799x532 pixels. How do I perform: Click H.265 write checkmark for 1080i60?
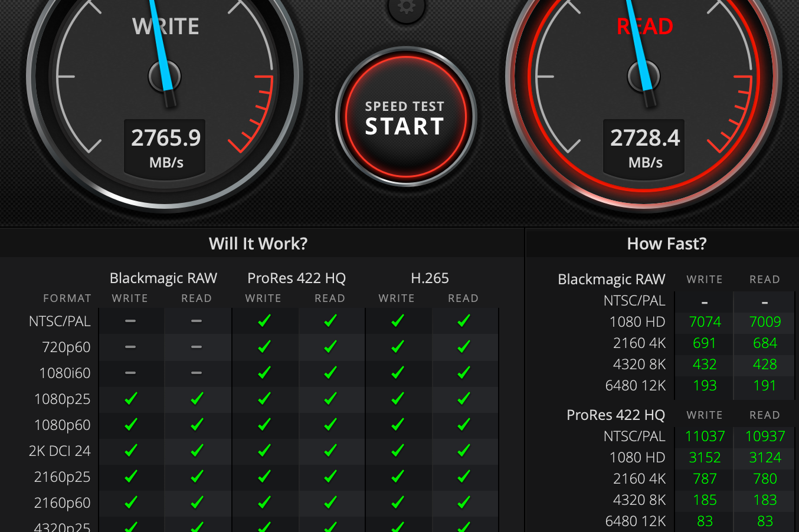tap(398, 373)
